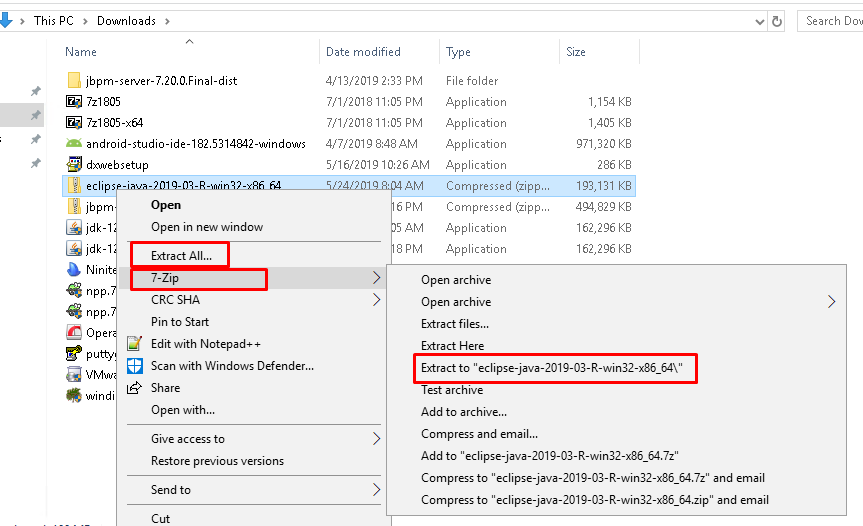
Task: Choose Edit with Notepad++
Action: [x=206, y=344]
